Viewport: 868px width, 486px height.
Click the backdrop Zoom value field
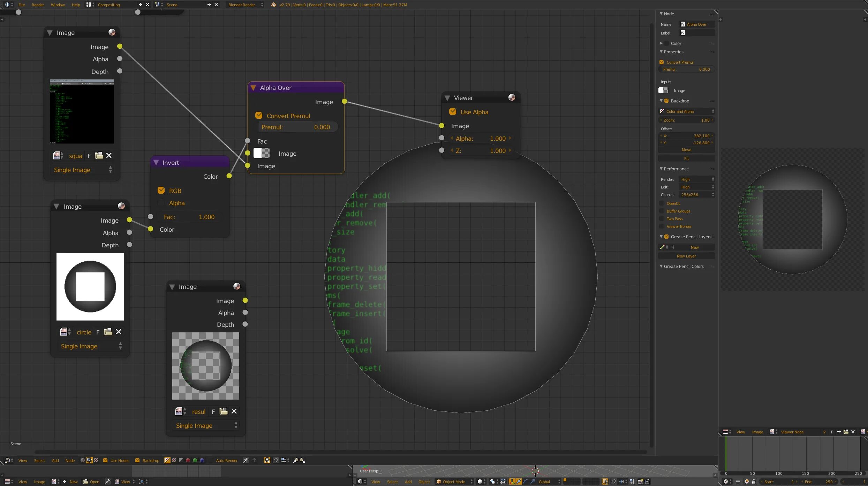pyautogui.click(x=686, y=120)
